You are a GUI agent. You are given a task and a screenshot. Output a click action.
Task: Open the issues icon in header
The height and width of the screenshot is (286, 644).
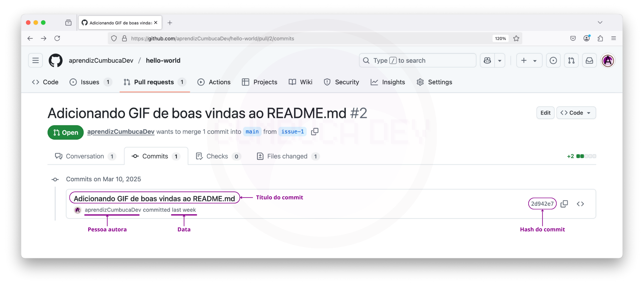pyautogui.click(x=553, y=61)
